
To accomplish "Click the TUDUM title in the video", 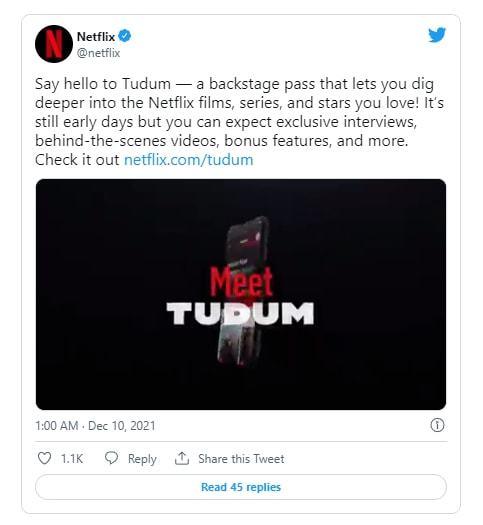I will tap(240, 313).
